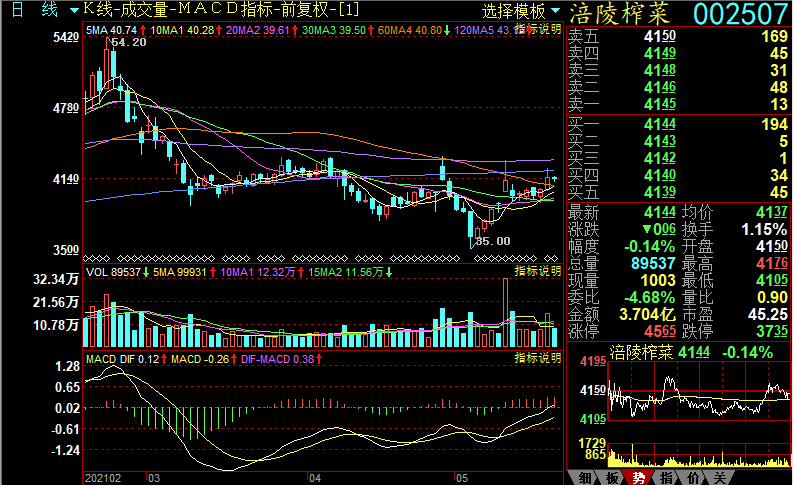793x485 pixels.
Task: Switch to the 价 tab
Action: pyautogui.click(x=693, y=477)
